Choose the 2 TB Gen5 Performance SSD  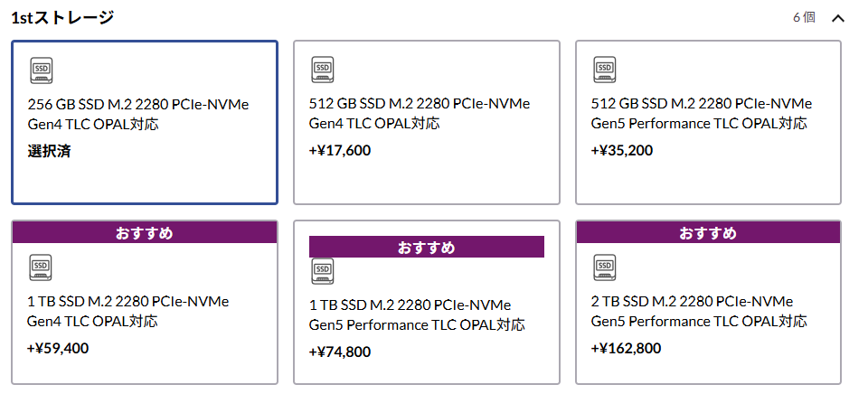coord(708,312)
